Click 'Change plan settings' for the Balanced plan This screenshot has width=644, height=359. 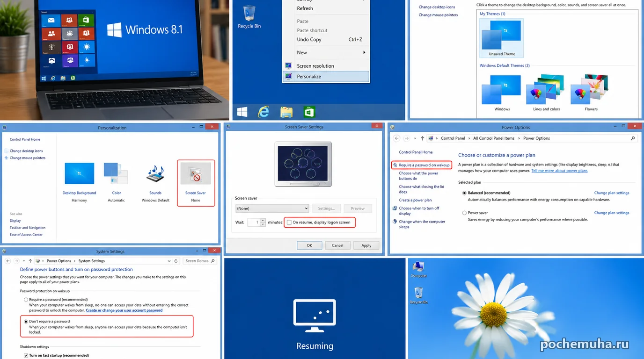(612, 193)
